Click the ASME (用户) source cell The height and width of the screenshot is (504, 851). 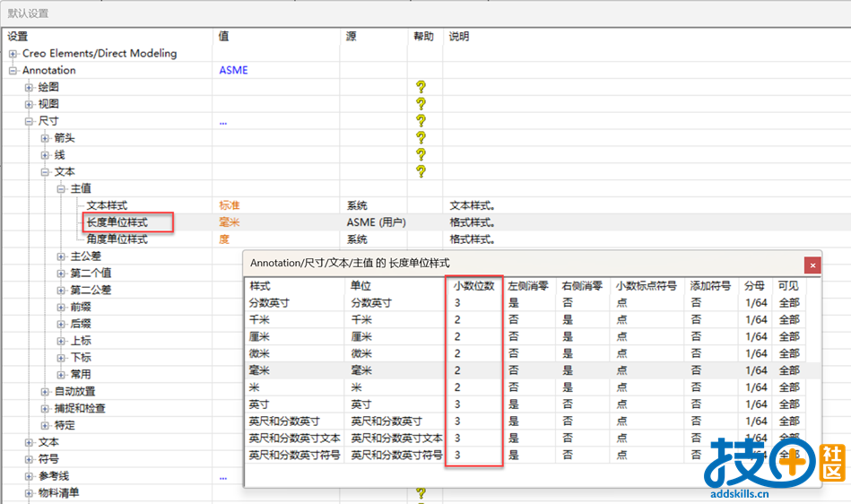376,222
